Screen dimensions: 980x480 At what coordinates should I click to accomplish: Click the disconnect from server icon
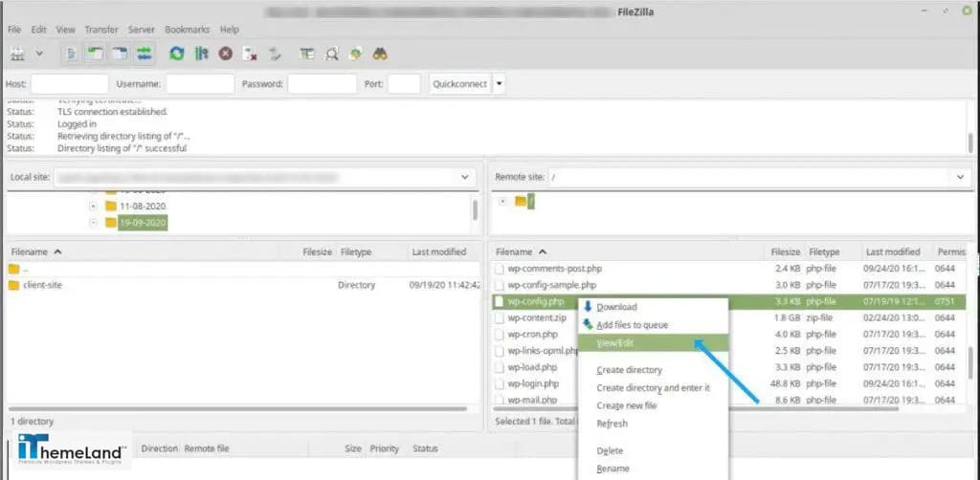[250, 54]
